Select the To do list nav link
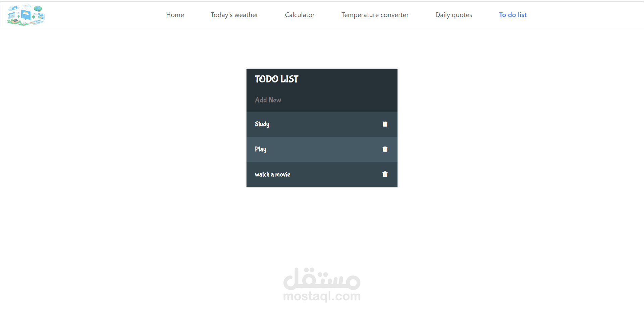 pyautogui.click(x=513, y=15)
